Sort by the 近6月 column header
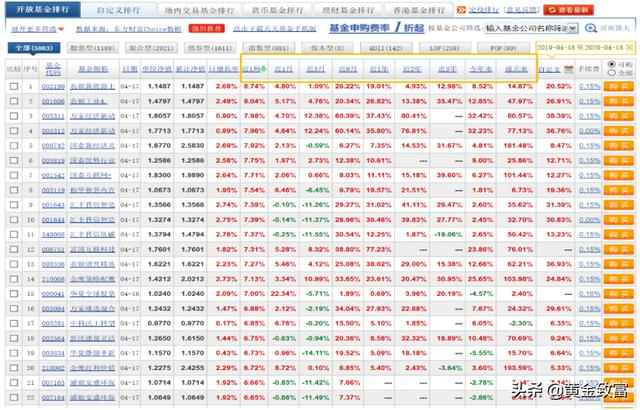Screen dimensions: 640x410 pyautogui.click(x=348, y=69)
